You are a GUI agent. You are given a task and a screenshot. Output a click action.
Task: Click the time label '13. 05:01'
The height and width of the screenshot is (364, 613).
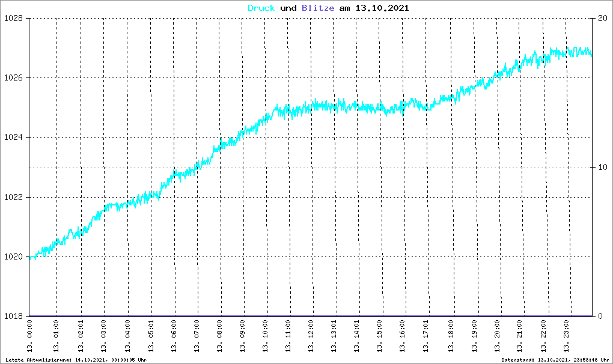[x=151, y=336]
